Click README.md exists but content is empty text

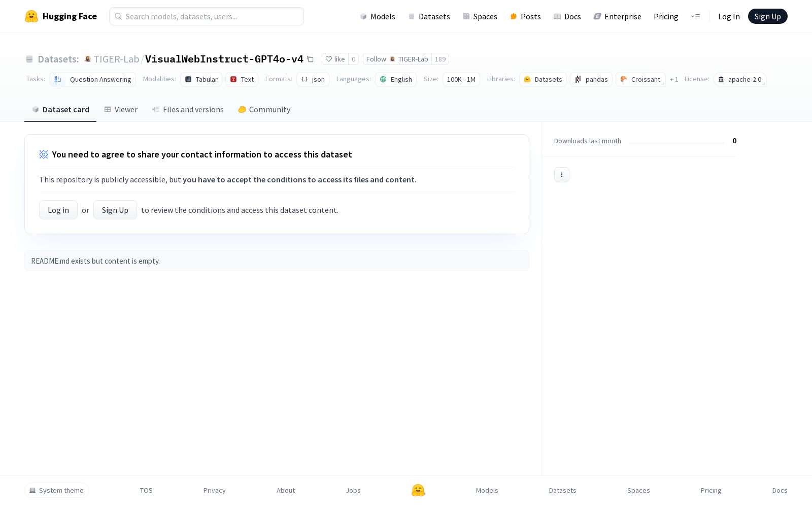point(95,261)
